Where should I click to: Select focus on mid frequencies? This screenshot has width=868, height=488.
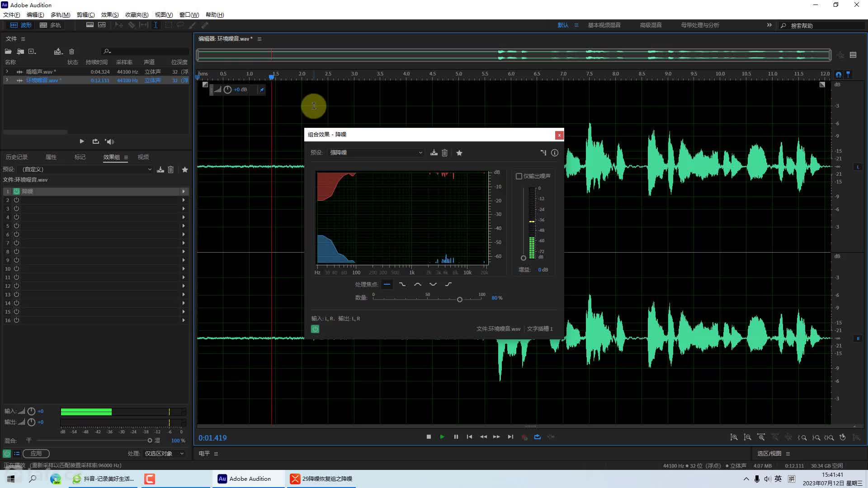418,284
